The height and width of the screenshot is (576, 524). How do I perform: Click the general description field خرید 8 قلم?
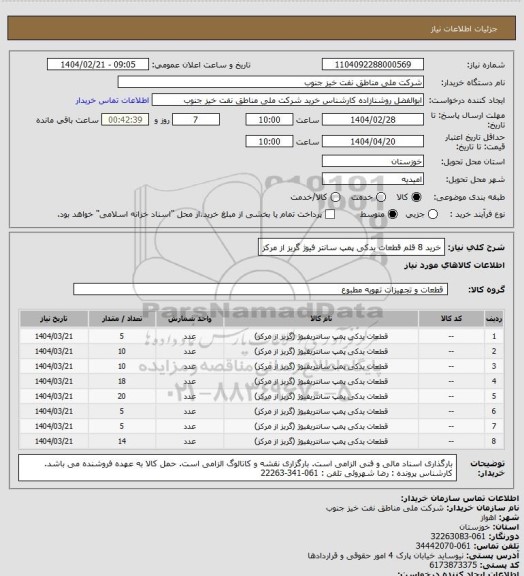pos(351,248)
